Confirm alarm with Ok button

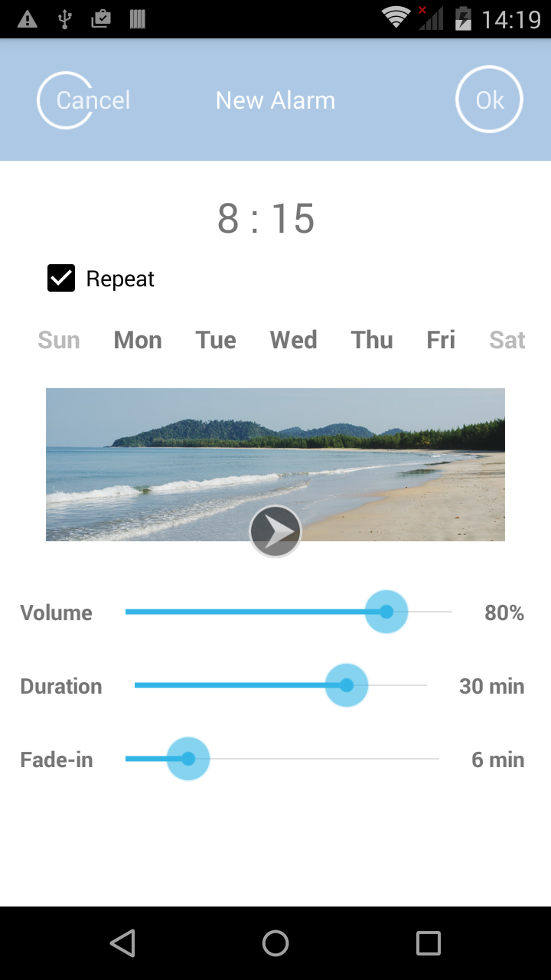click(490, 100)
